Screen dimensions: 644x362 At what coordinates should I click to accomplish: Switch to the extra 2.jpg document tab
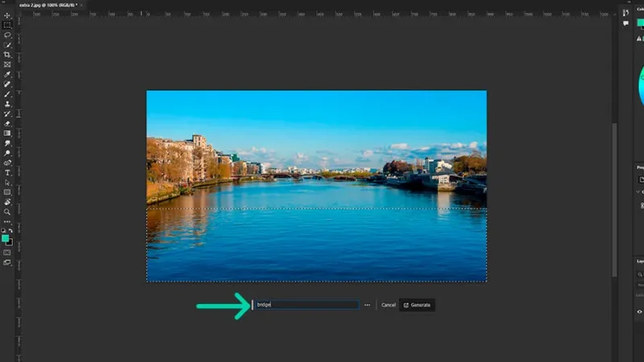pyautogui.click(x=48, y=5)
